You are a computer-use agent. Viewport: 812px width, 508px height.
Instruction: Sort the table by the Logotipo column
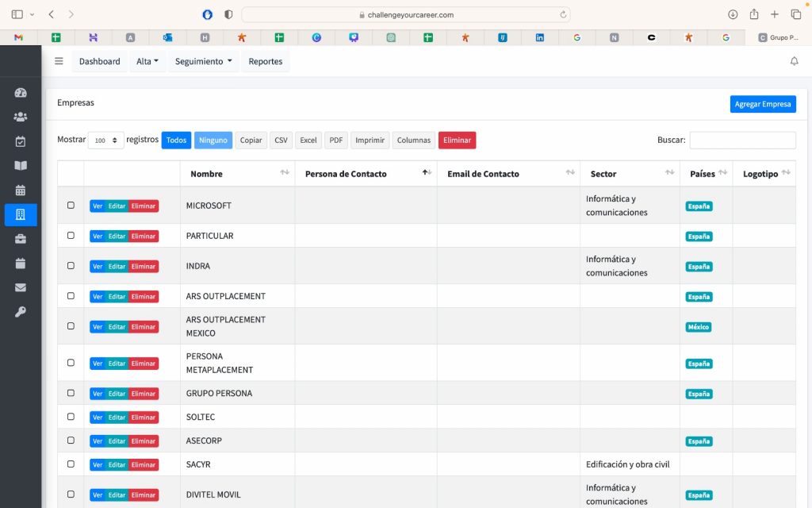pos(764,174)
